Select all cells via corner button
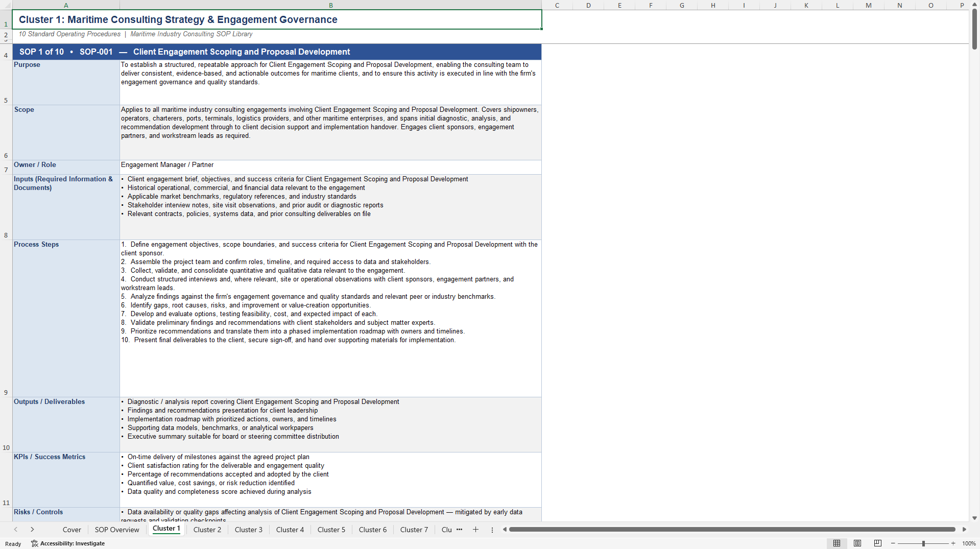The height and width of the screenshot is (549, 980). click(x=6, y=5)
